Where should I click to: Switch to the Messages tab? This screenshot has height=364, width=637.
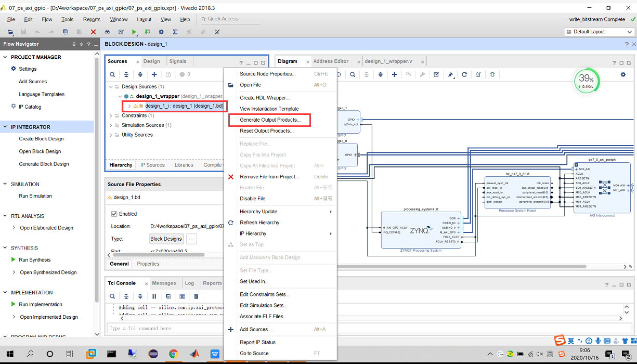coord(164,283)
